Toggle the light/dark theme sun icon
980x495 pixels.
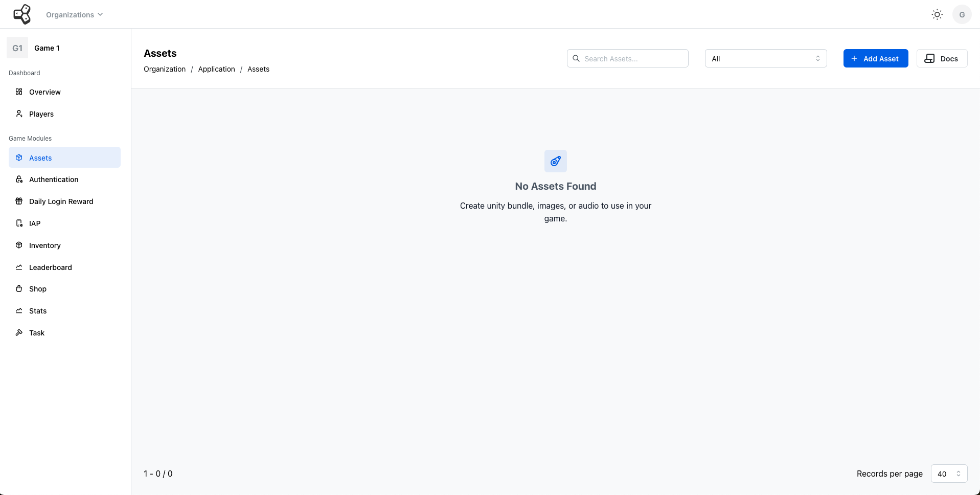[x=937, y=14]
